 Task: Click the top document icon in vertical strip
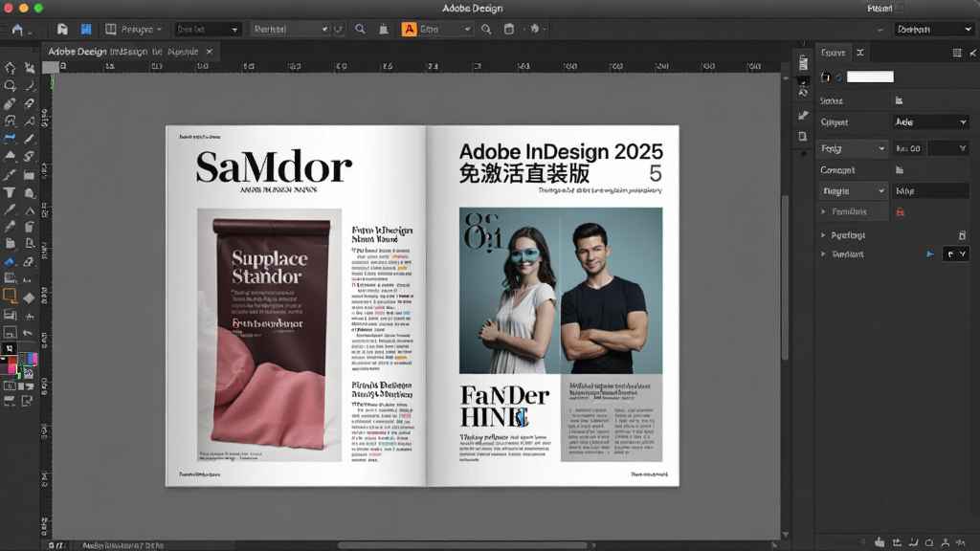[803, 62]
